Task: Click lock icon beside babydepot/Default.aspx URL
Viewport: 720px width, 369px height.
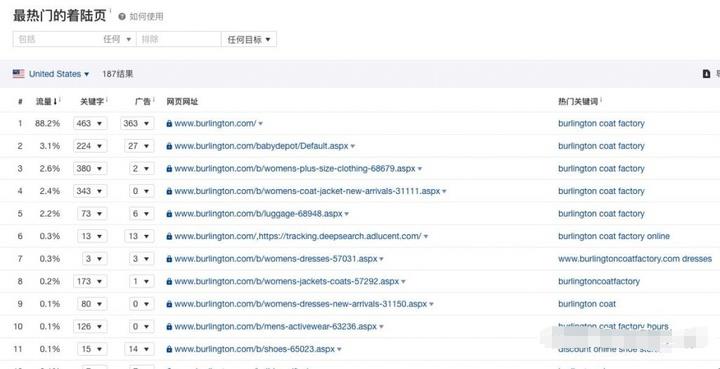Action: [x=169, y=146]
